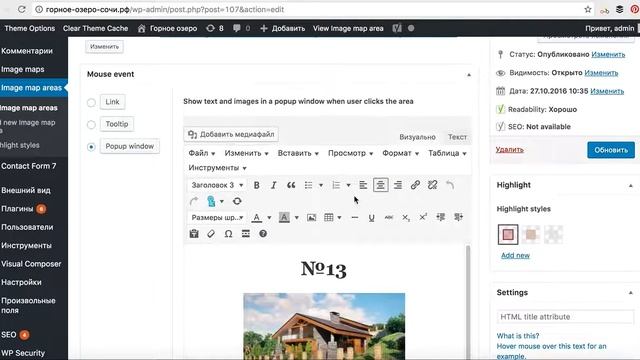Select the Popup window radio option
The height and width of the screenshot is (360, 640).
(91, 147)
